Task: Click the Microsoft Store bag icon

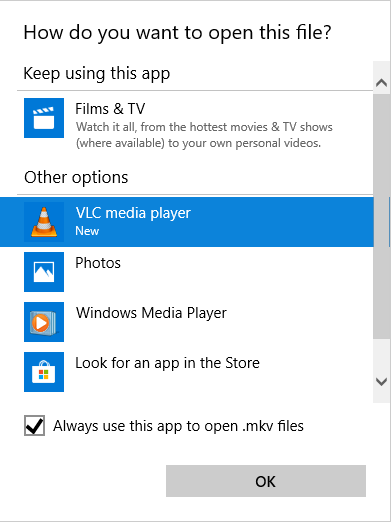Action: [44, 372]
